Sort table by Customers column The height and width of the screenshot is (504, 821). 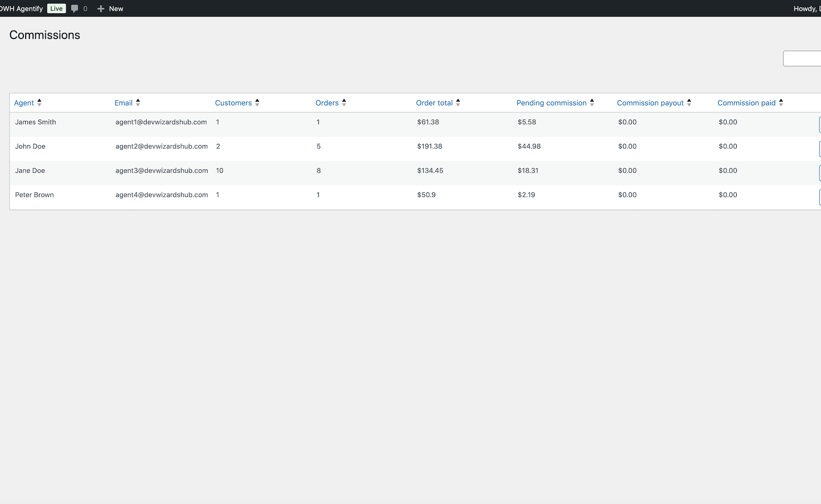coord(233,103)
